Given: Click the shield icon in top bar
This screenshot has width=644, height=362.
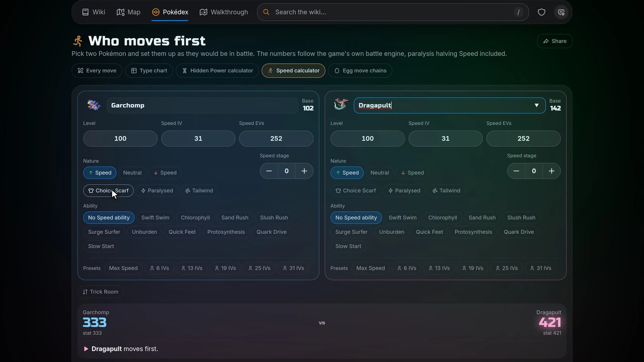Looking at the screenshot, I should pyautogui.click(x=541, y=12).
